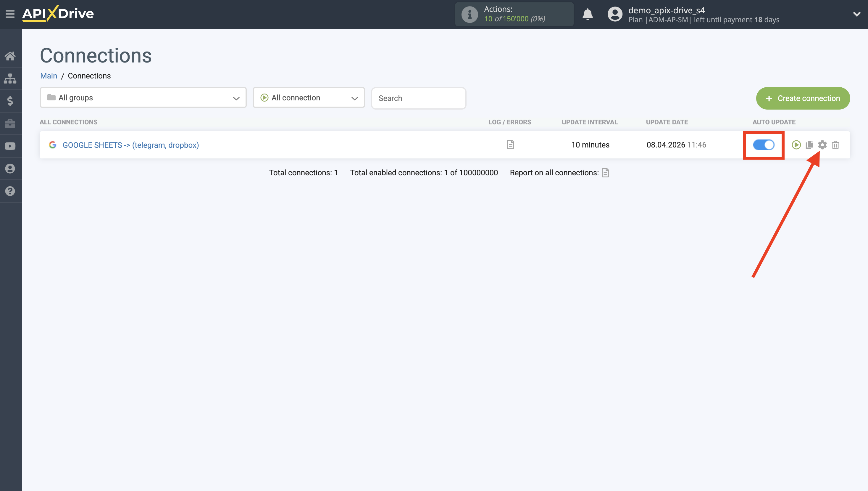Open the briefcase services section in sidebar

10,123
